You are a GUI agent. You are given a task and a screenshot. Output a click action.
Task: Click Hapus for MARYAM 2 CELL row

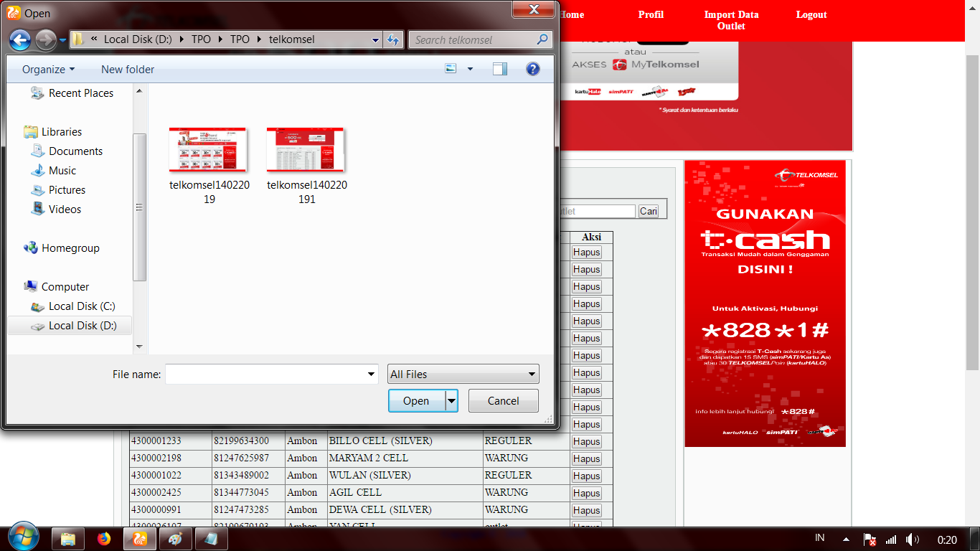(x=586, y=458)
